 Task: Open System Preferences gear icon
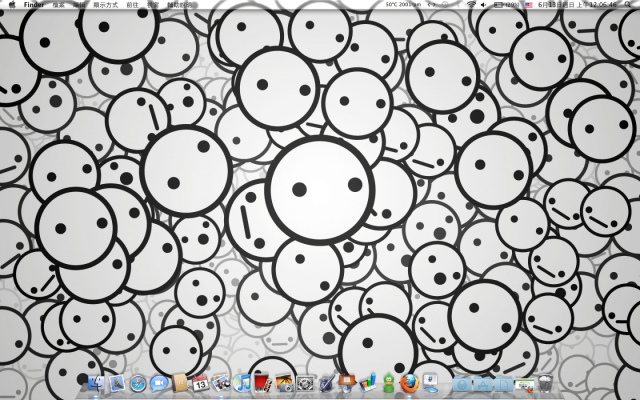pyautogui.click(x=305, y=384)
